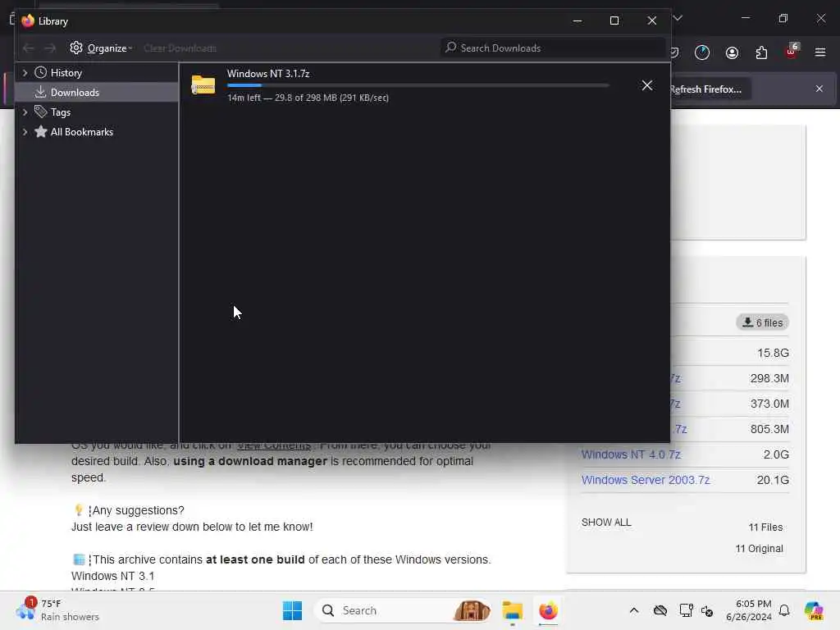
Task: Open the notifications bell icon
Action: (784, 610)
